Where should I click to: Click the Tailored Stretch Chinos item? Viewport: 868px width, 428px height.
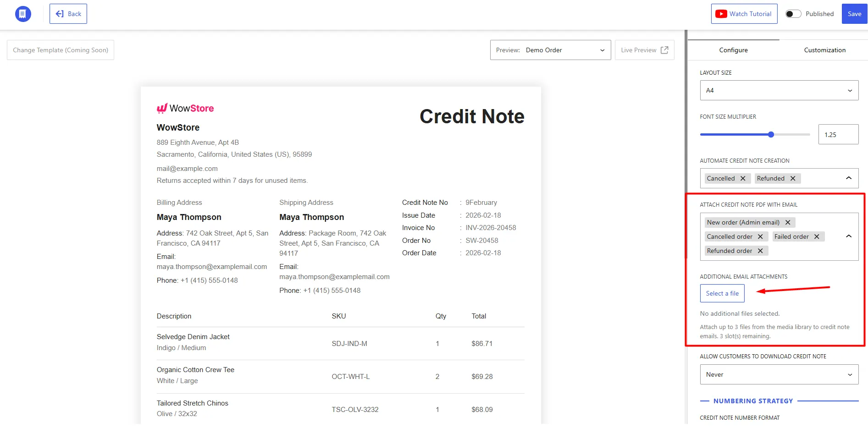pyautogui.click(x=193, y=403)
